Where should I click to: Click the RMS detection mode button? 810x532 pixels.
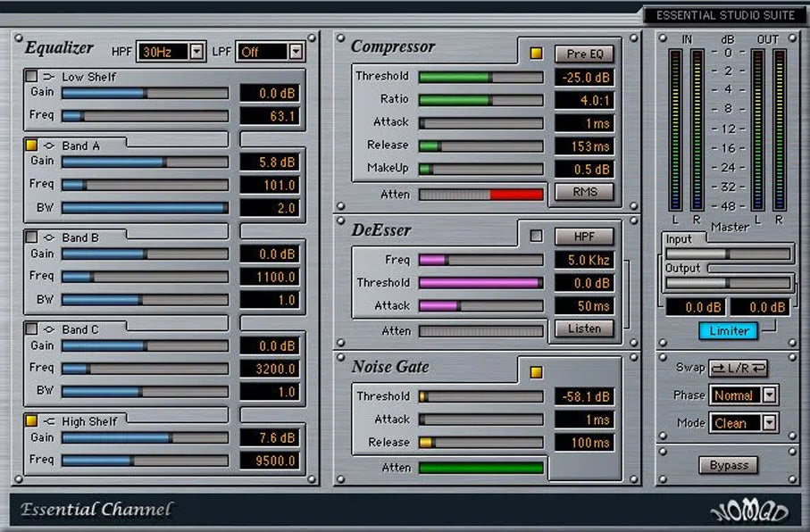(585, 191)
